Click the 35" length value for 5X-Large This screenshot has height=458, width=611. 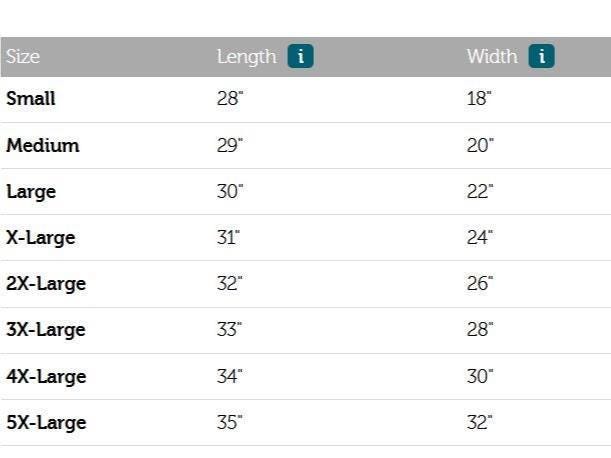pyautogui.click(x=230, y=422)
